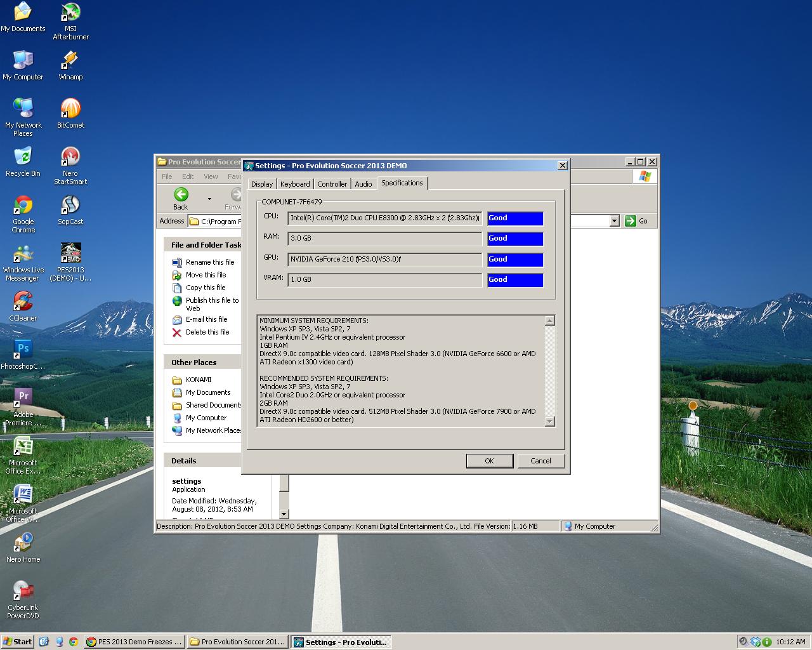
Task: Open the View menu in Explorer
Action: click(x=211, y=176)
